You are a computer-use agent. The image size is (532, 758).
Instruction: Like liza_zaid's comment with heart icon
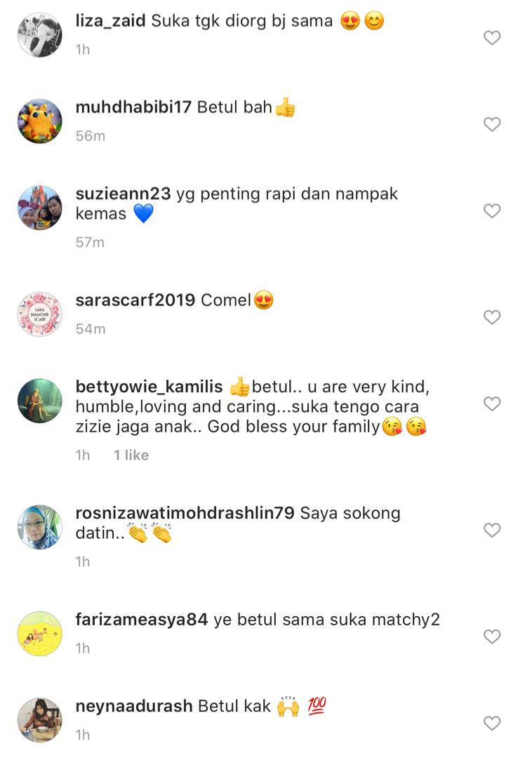(492, 38)
